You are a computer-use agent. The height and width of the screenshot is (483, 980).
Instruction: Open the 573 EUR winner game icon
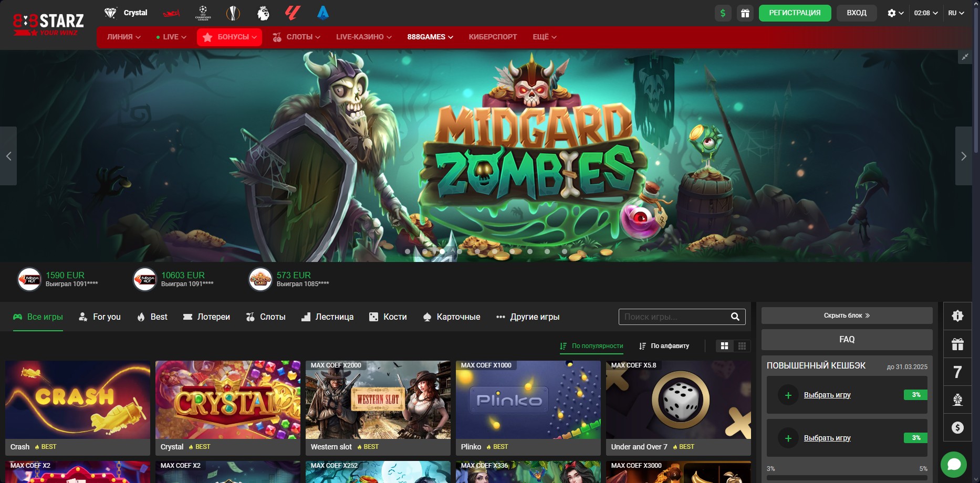tap(260, 279)
